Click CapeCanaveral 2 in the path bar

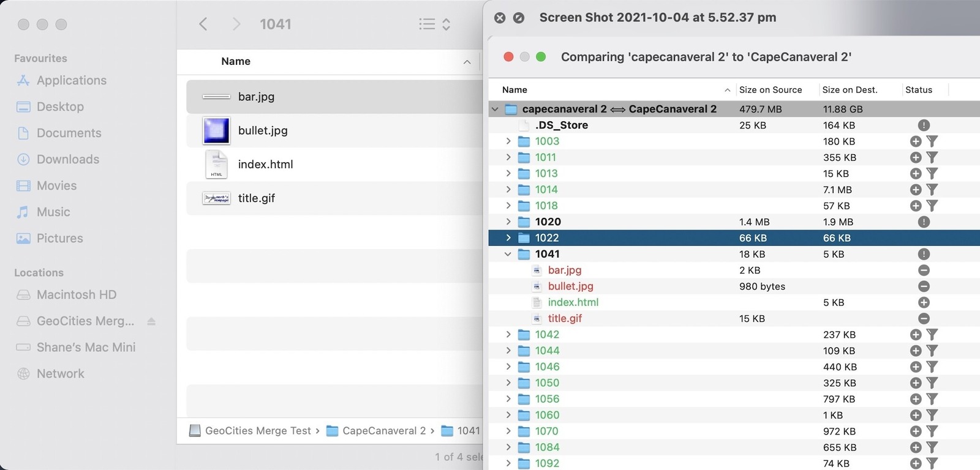click(x=383, y=431)
